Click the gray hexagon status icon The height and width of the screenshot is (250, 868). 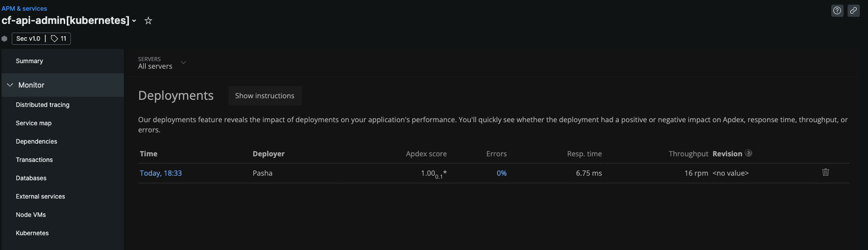[x=5, y=39]
